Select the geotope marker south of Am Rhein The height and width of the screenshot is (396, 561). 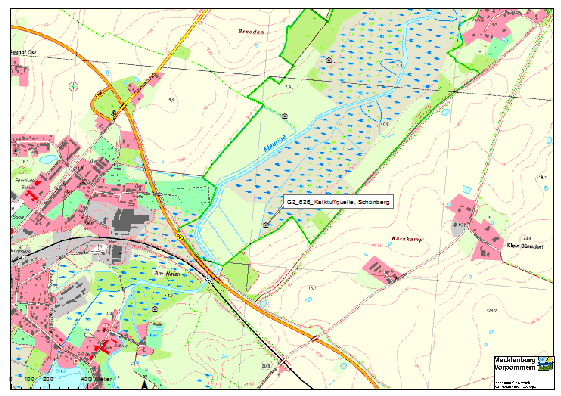(155, 309)
